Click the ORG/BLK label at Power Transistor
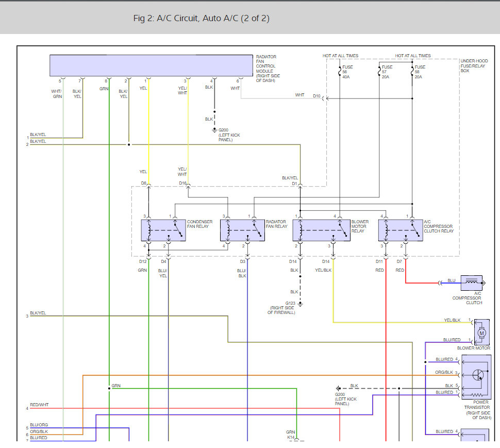The width and height of the screenshot is (500, 448). click(444, 372)
